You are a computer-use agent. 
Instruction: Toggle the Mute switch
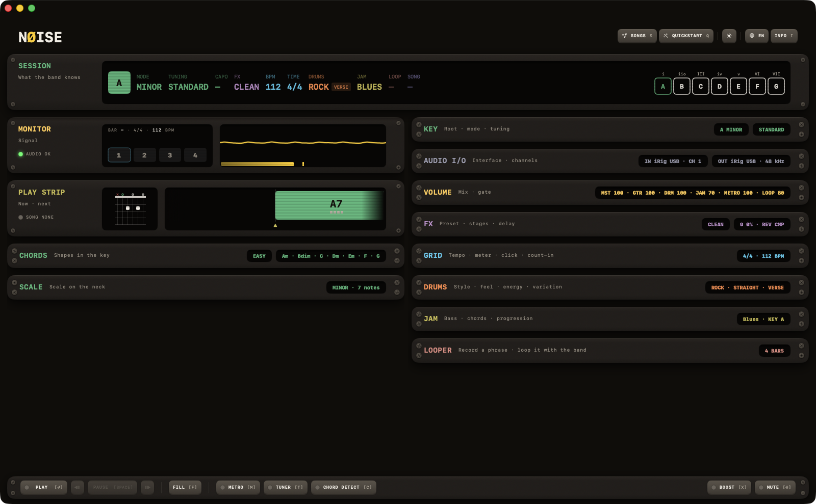(775, 487)
